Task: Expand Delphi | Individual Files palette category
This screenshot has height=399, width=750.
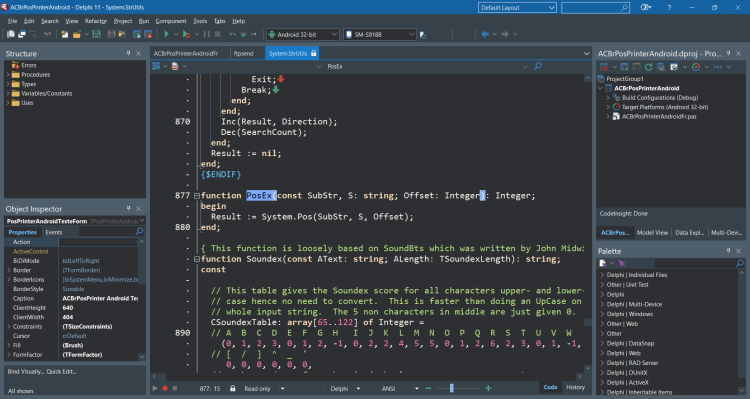Action: pos(602,275)
